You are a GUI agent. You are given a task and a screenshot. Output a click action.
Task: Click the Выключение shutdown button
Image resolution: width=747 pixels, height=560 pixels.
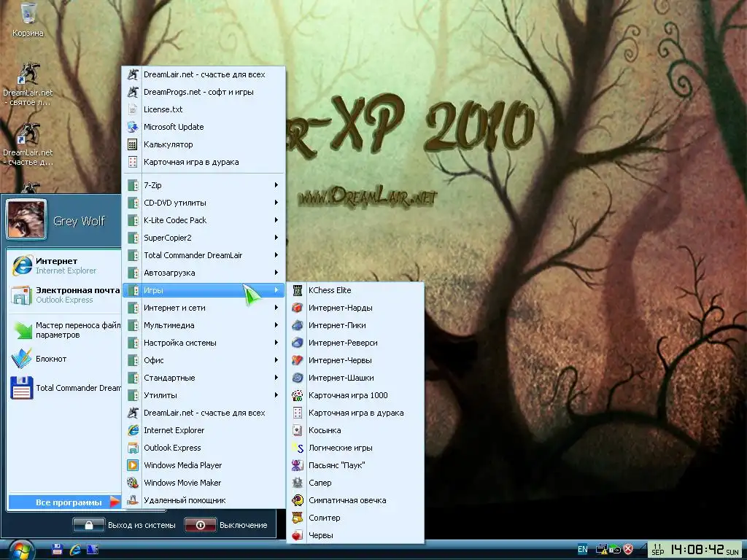coord(227,525)
